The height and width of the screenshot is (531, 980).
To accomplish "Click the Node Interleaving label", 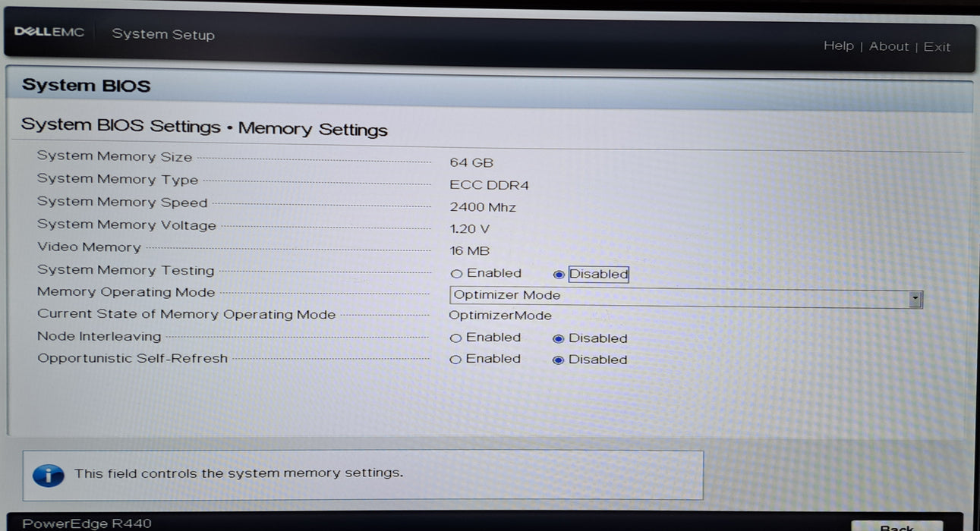I will pyautogui.click(x=99, y=336).
